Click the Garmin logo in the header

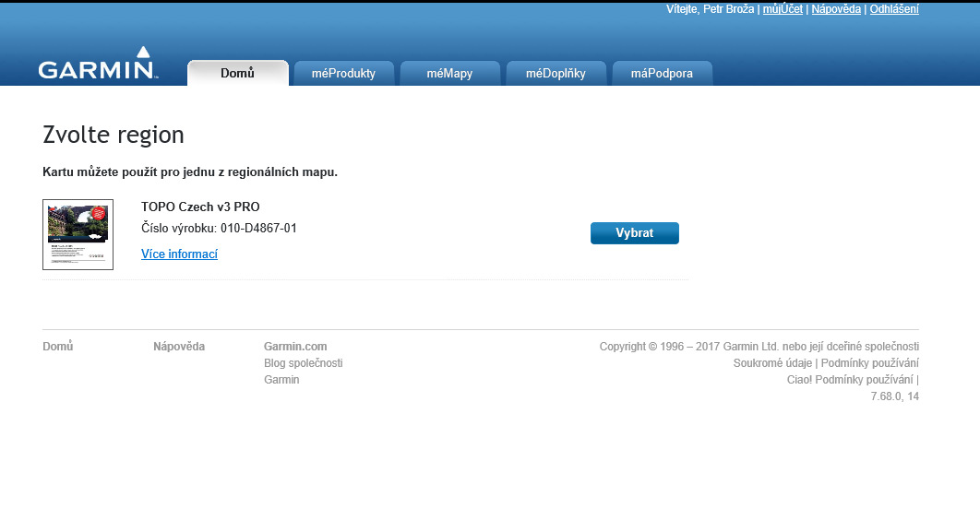97,64
